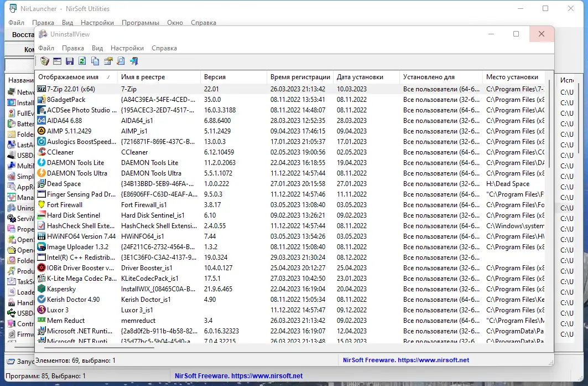This screenshot has width=588, height=386.
Task: Click the 7-Zip 22.01 (x64) row icon
Action: (x=41, y=89)
